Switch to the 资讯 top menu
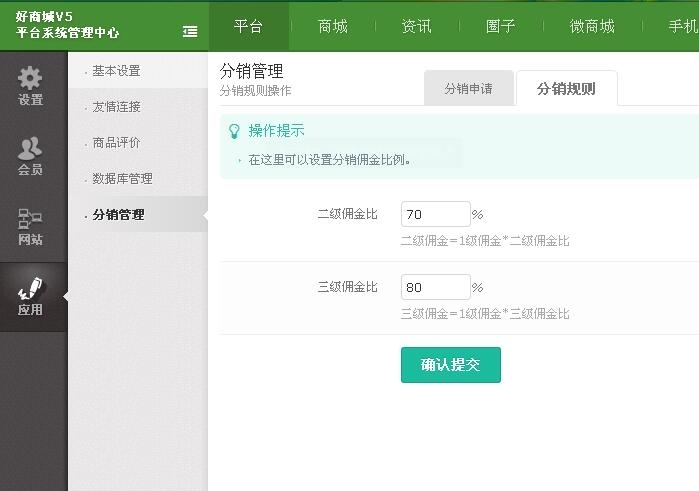The image size is (699, 491). 416,26
